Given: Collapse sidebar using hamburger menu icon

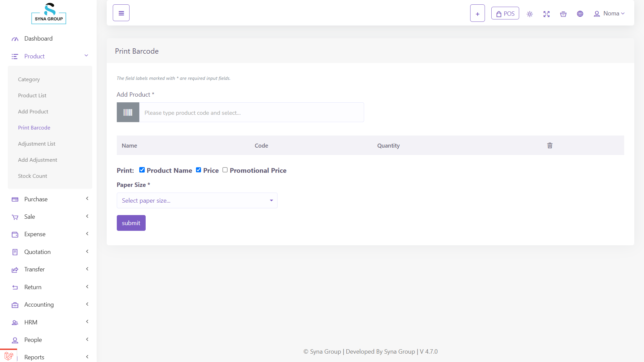Looking at the screenshot, I should 121,13.
